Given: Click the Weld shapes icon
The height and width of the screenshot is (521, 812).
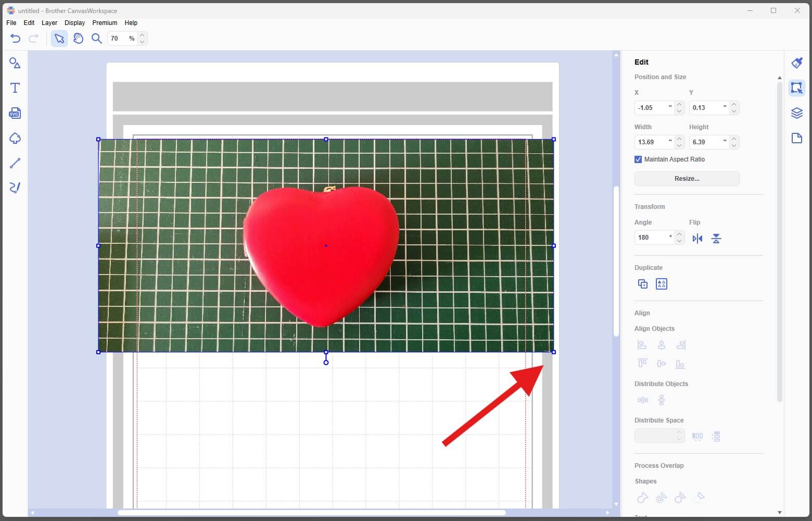Looking at the screenshot, I should (643, 498).
